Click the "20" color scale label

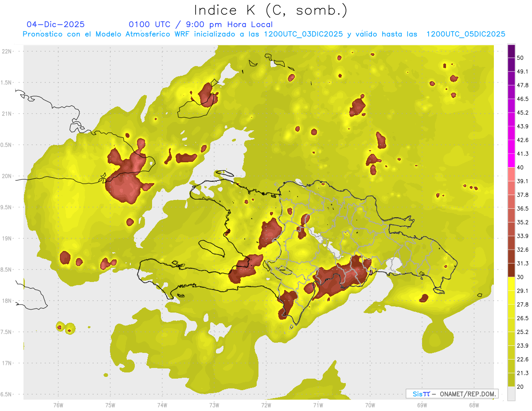(520, 387)
